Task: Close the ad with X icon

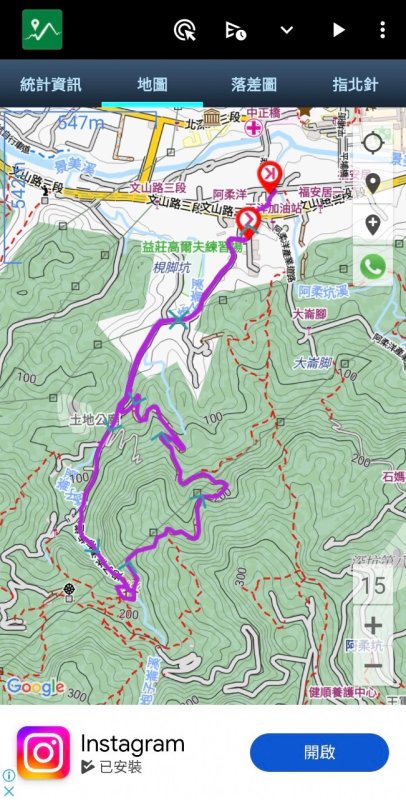Action: click(9, 791)
